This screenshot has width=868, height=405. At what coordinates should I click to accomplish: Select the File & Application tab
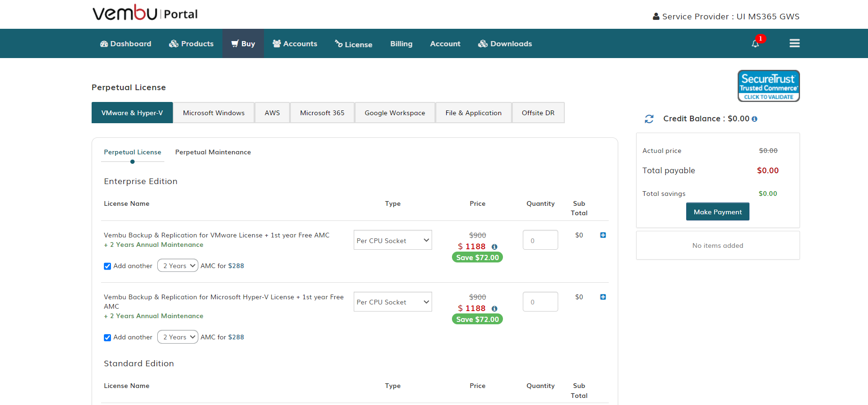tap(473, 113)
